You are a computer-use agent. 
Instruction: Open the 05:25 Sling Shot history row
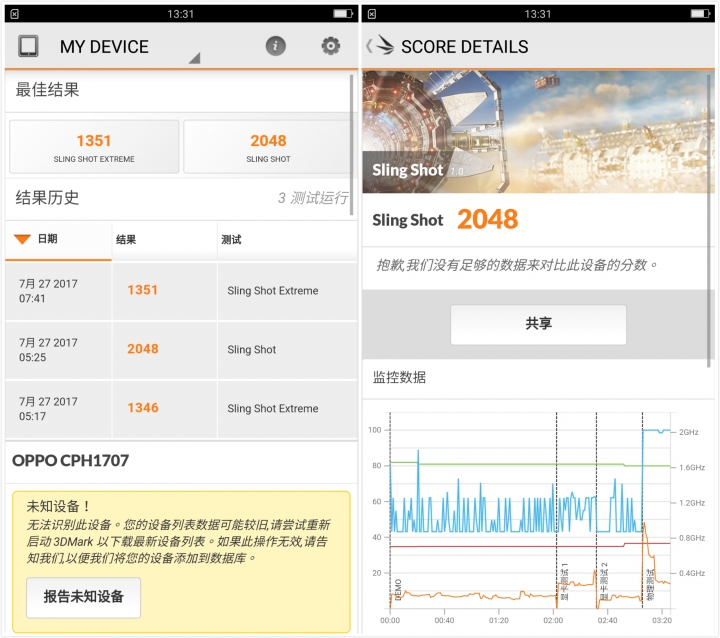(181, 350)
